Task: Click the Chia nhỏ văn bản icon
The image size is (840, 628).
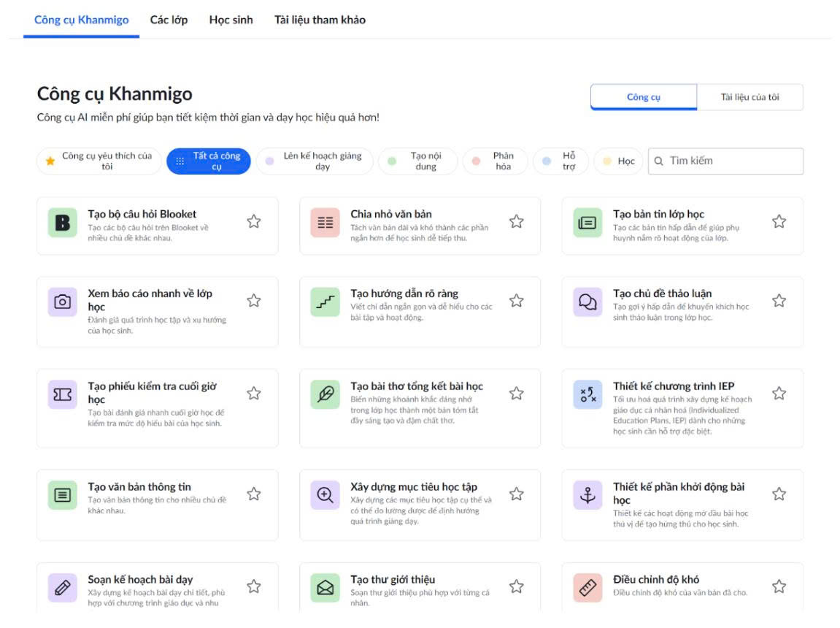Action: [325, 223]
